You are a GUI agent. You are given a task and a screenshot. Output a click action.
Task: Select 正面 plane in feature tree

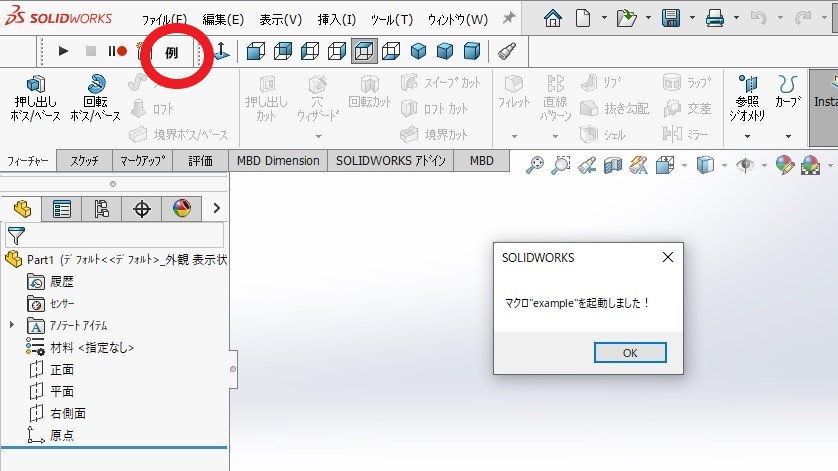[x=62, y=369]
